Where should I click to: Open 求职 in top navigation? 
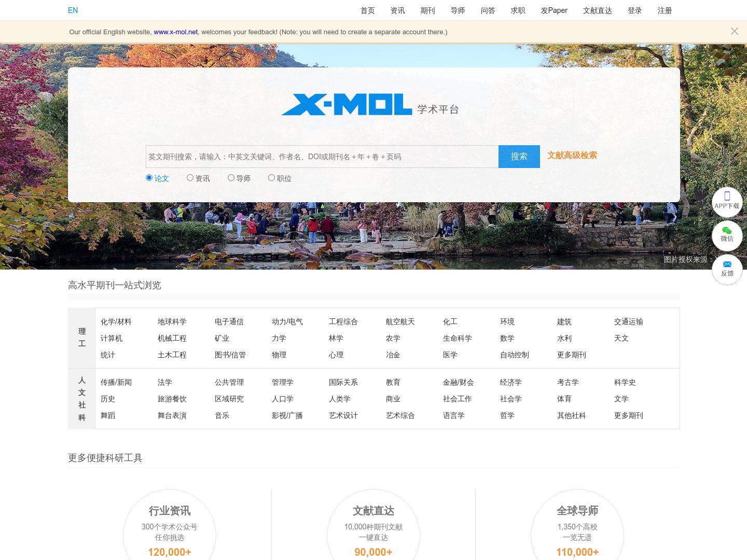[x=518, y=10]
